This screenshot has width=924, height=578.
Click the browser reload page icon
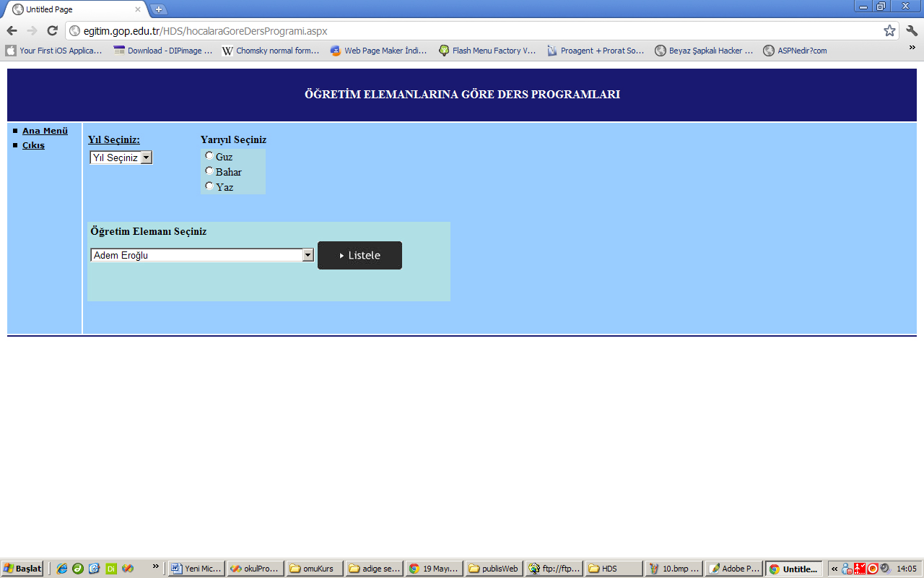point(52,30)
